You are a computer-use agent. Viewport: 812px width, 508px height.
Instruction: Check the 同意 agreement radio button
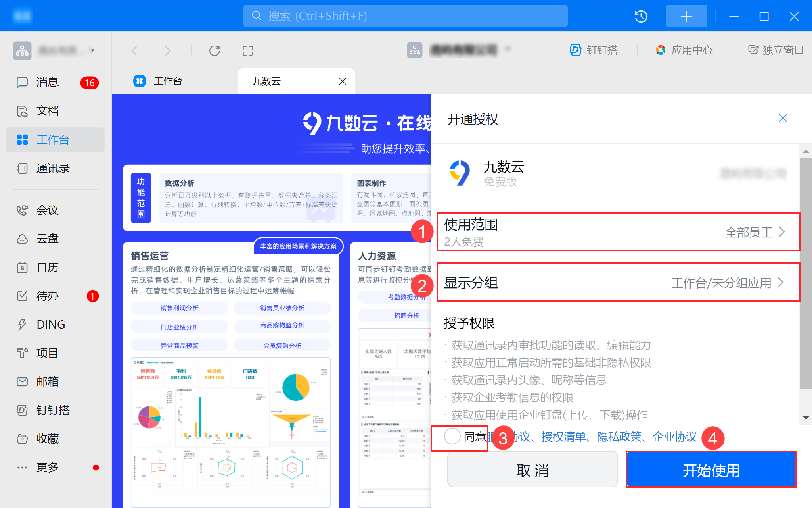[452, 436]
